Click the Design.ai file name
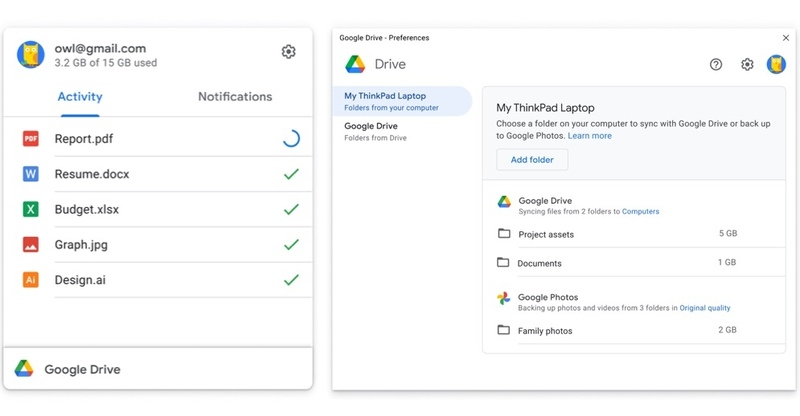Image resolution: width=800 pixels, height=416 pixels. coord(80,280)
